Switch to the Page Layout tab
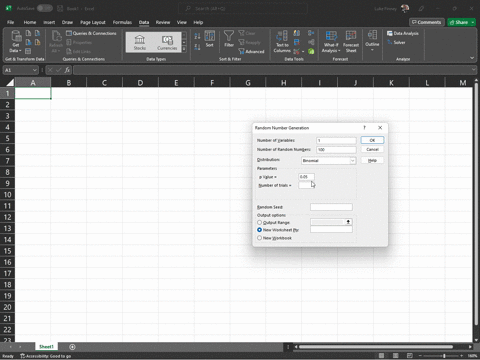 point(93,22)
